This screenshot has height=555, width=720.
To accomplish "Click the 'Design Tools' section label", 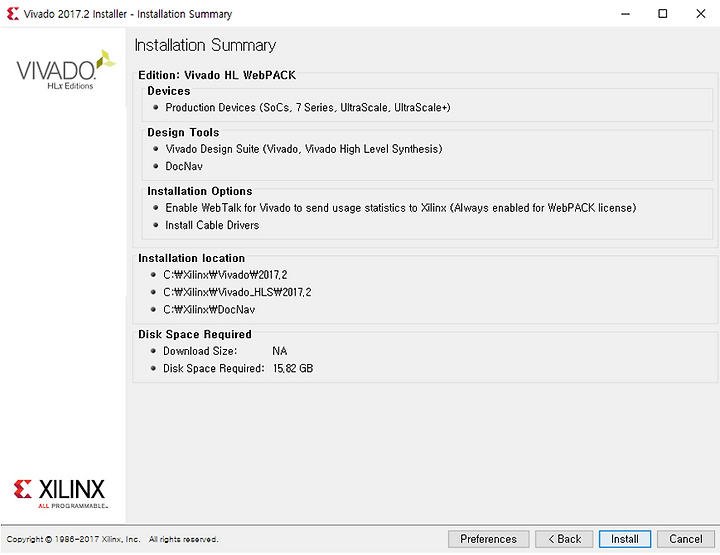I will point(183,132).
